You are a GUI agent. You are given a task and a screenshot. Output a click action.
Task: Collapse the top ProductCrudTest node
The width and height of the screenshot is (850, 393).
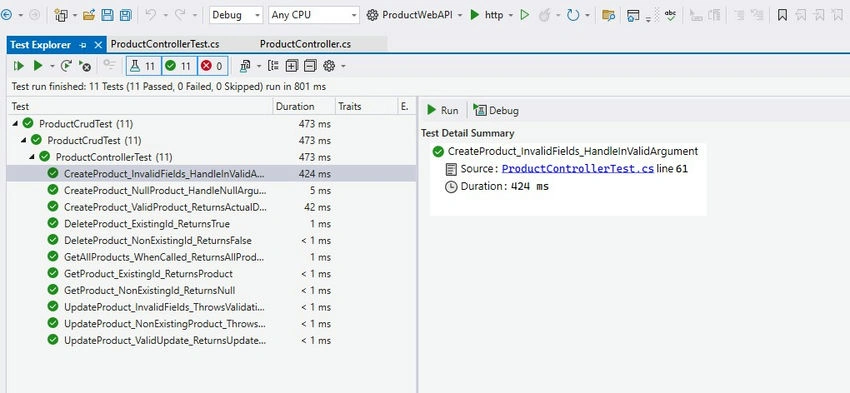click(x=15, y=124)
